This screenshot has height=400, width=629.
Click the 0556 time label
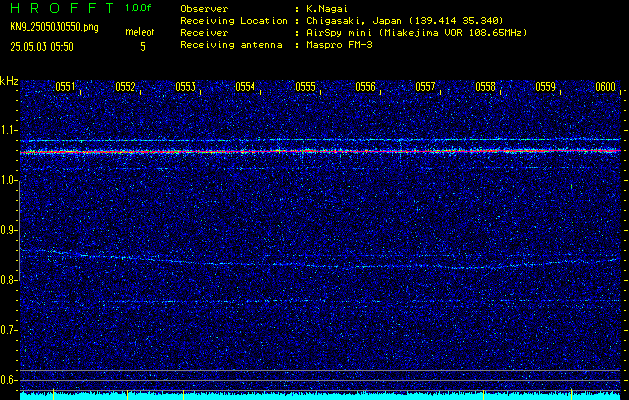tap(365, 87)
